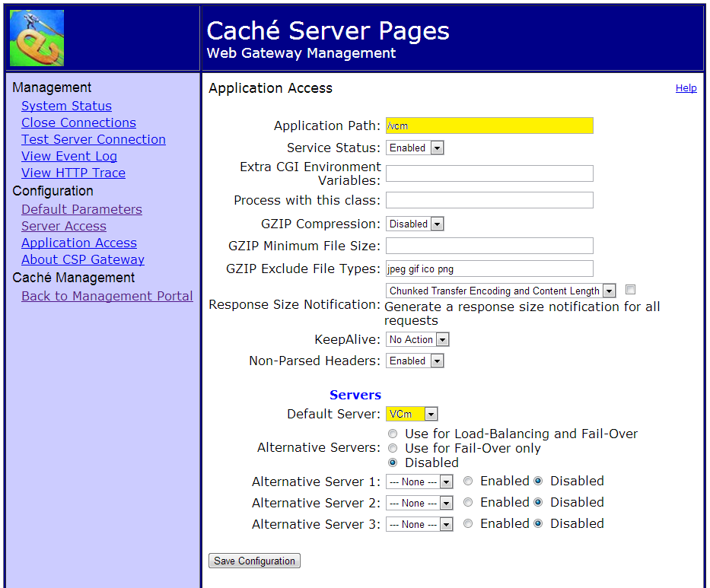Focus the GZIP Exclude File Types field

tap(489, 269)
